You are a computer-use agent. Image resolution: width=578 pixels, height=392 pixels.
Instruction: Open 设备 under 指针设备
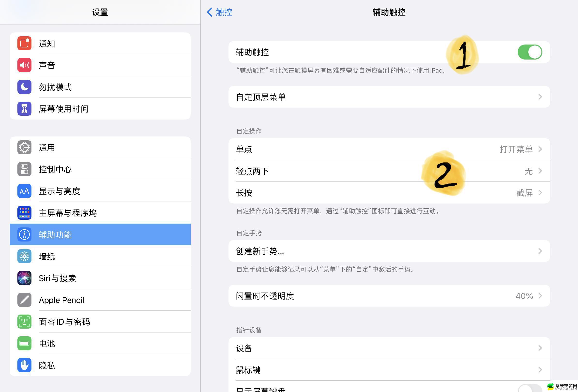[389, 348]
